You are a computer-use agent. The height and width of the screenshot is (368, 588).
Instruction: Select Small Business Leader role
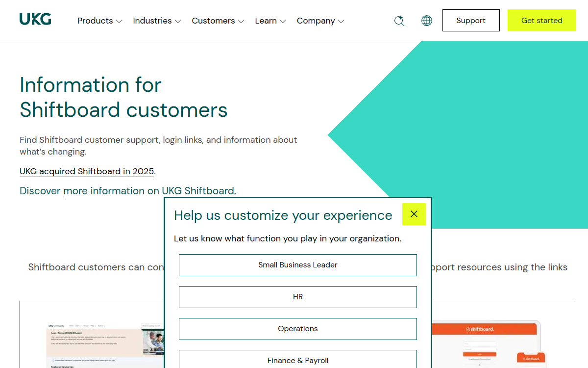298,265
